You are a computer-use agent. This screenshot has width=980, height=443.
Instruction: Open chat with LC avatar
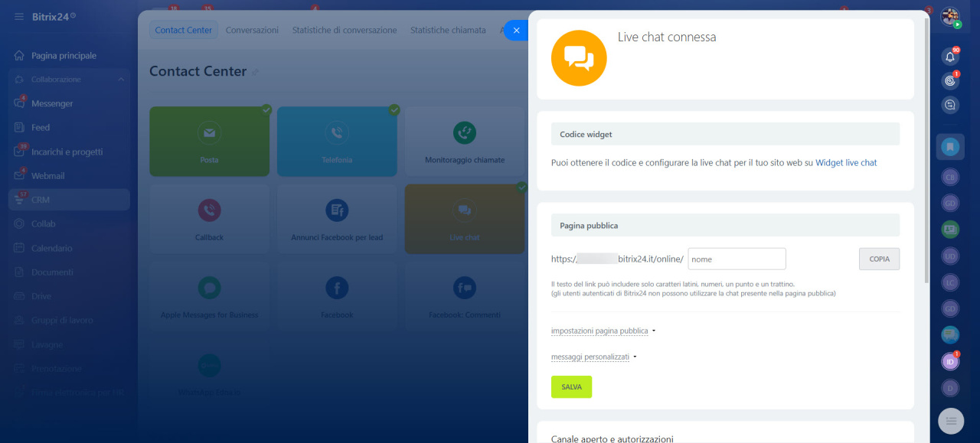click(x=950, y=282)
